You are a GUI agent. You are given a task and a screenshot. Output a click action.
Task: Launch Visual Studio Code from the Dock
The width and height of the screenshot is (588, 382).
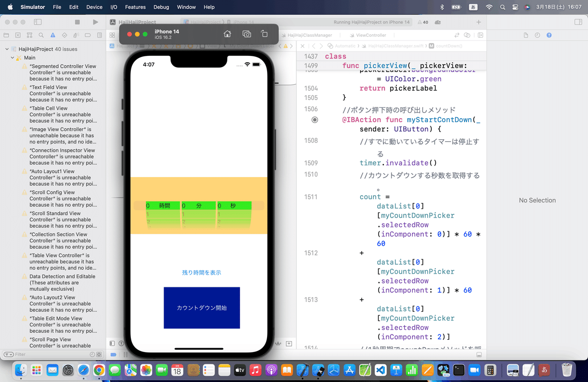[x=381, y=369]
